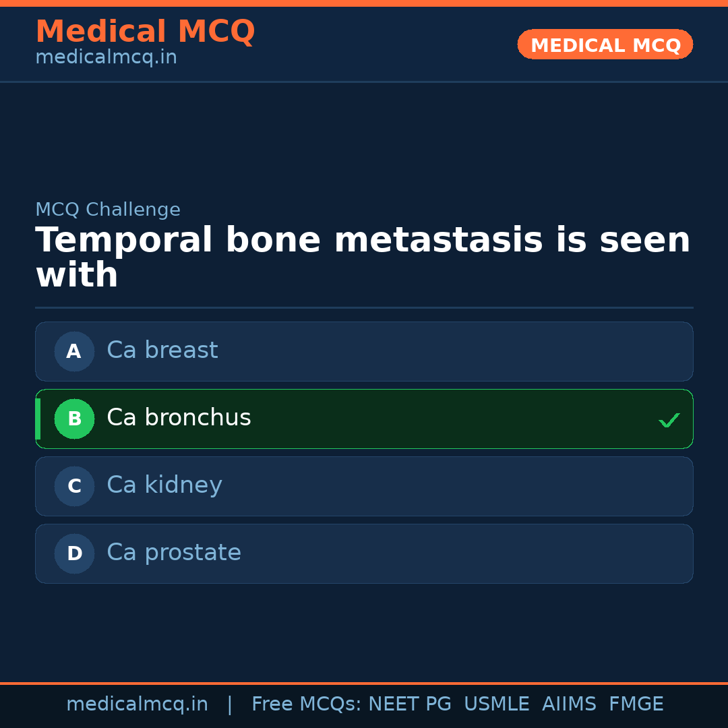This screenshot has width=728, height=728.
Task: Open the medicalmcq.in link in the footer
Action: (137, 704)
